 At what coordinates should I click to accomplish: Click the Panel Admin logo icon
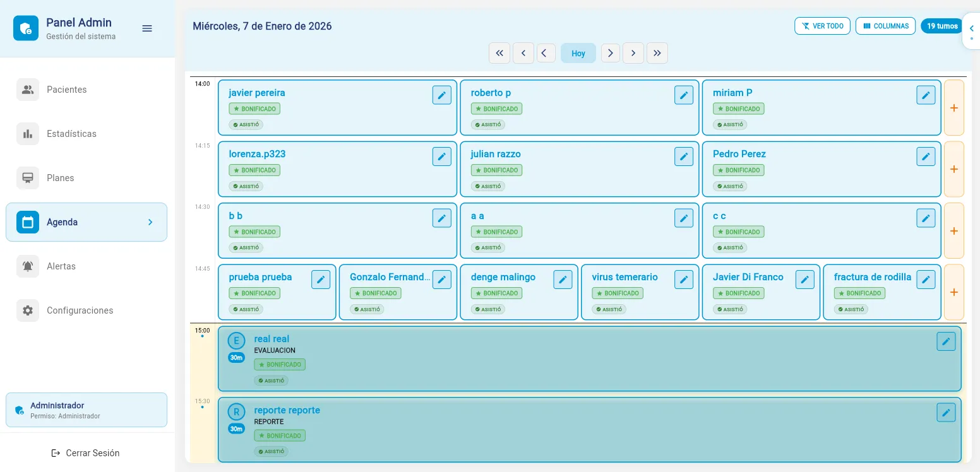pyautogui.click(x=26, y=28)
